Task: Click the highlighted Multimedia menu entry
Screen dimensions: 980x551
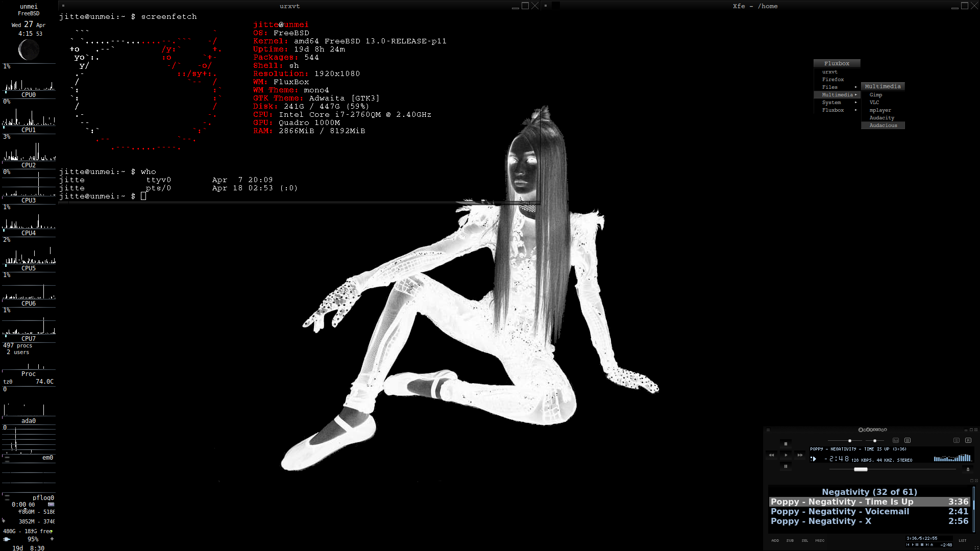Action: [837, 95]
